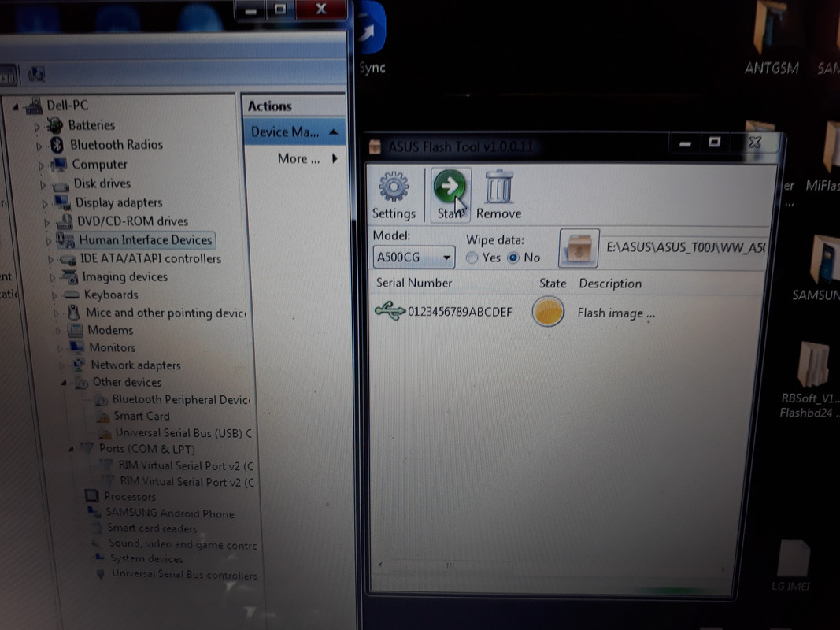840x630 pixels.
Task: Click the serial number 0123456789ABCDEF
Action: (x=460, y=312)
